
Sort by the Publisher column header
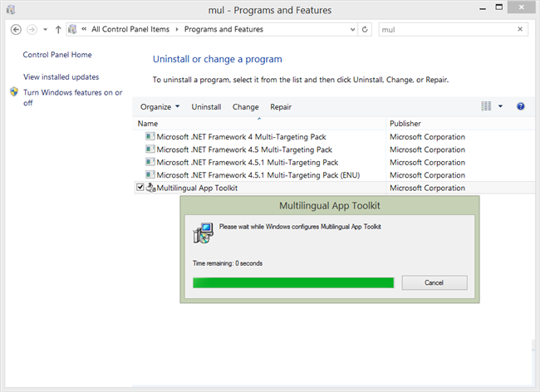[460, 124]
